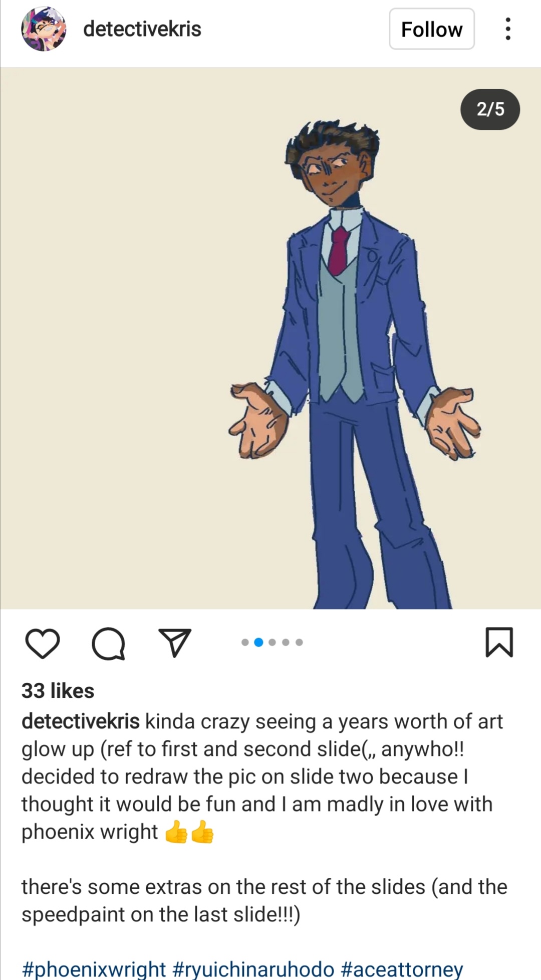
Task: Open comments via speech bubble icon
Action: [109, 643]
